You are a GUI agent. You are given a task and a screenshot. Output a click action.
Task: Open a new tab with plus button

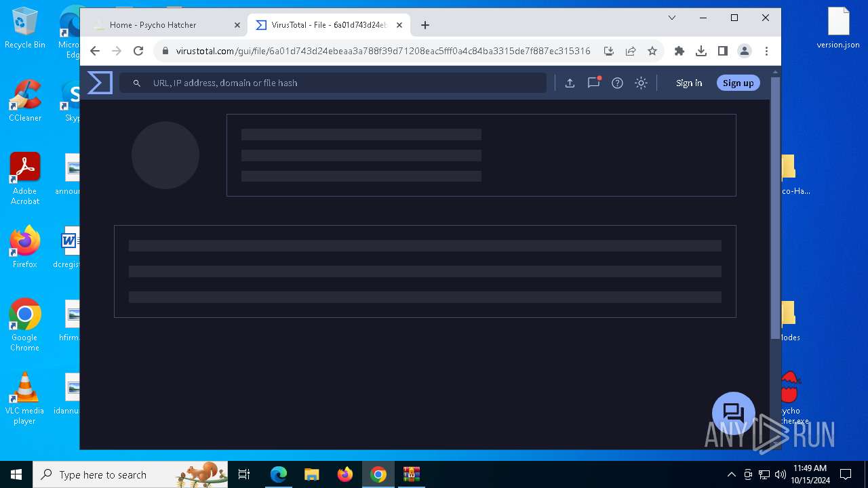coord(425,25)
